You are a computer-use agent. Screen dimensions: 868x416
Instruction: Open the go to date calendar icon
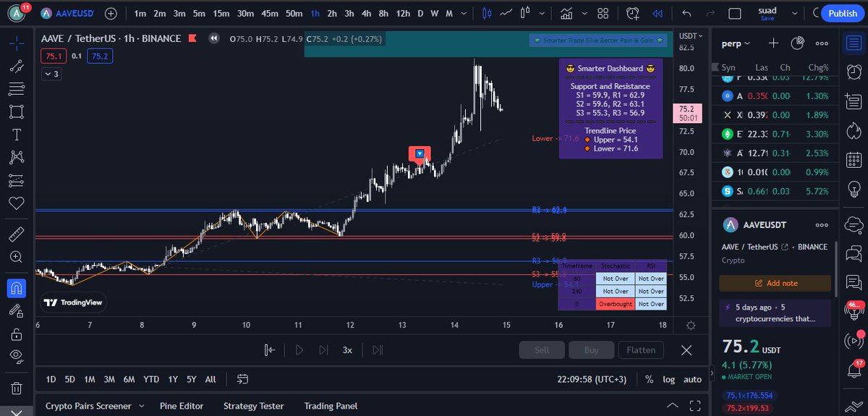(x=242, y=379)
